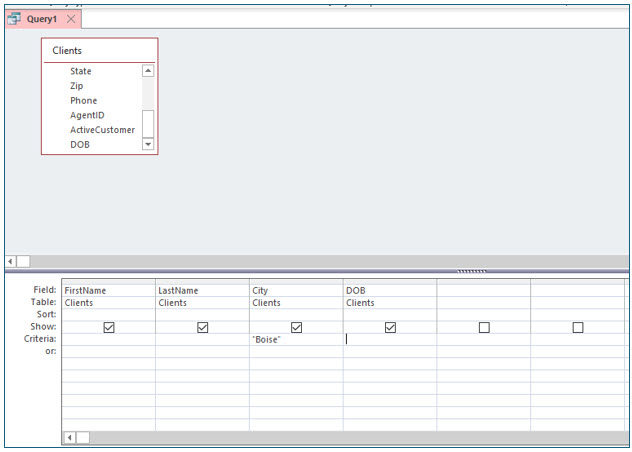This screenshot has height=452, width=632.
Task: Uncheck Show box for City column
Action: (297, 327)
